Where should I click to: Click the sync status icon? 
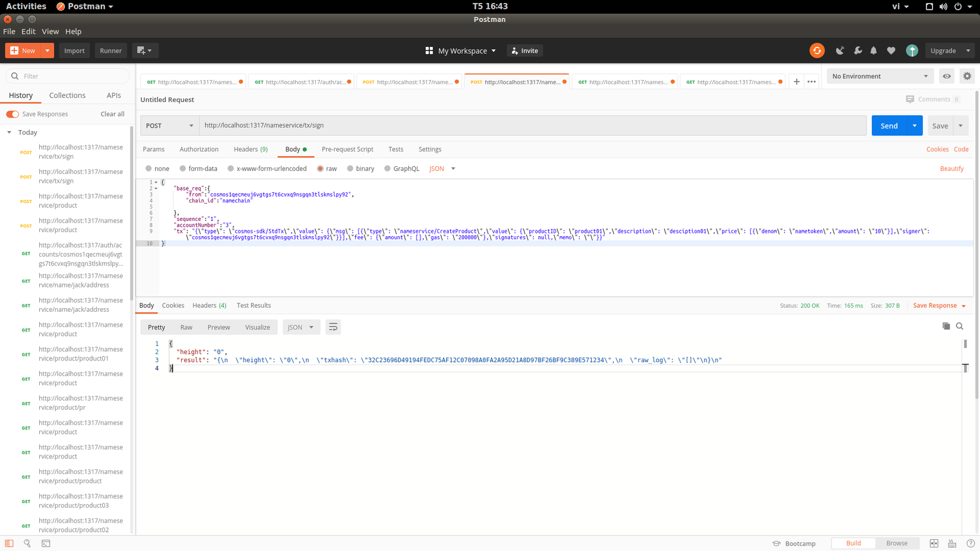817,50
